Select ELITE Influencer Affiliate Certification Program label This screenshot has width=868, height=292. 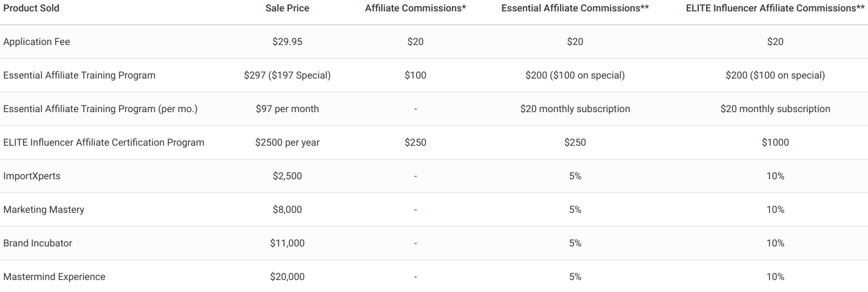104,143
